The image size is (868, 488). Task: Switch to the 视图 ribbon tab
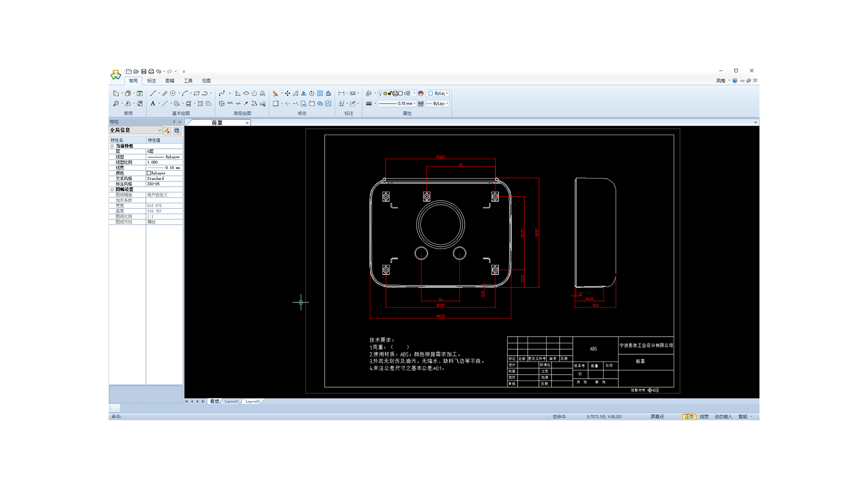pyautogui.click(x=206, y=81)
